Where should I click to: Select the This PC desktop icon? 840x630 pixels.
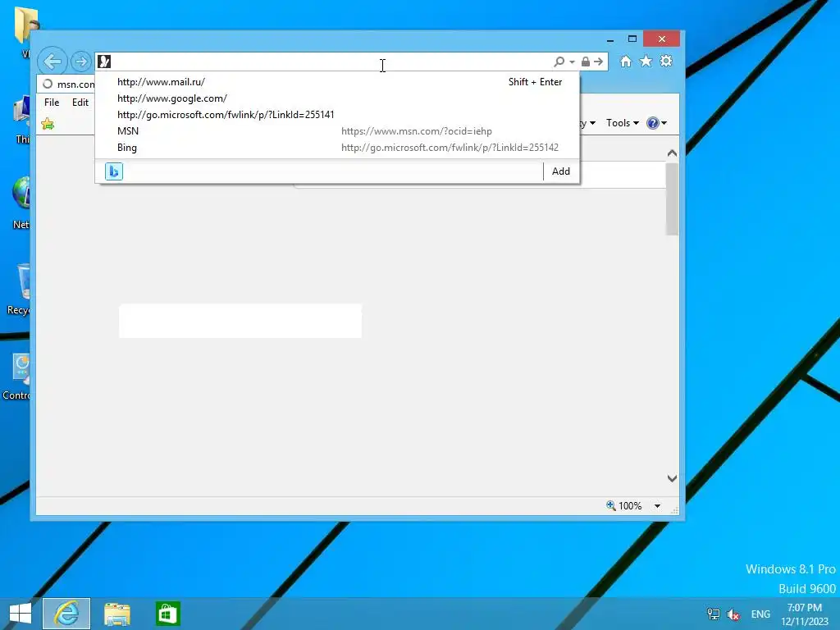[x=21, y=120]
